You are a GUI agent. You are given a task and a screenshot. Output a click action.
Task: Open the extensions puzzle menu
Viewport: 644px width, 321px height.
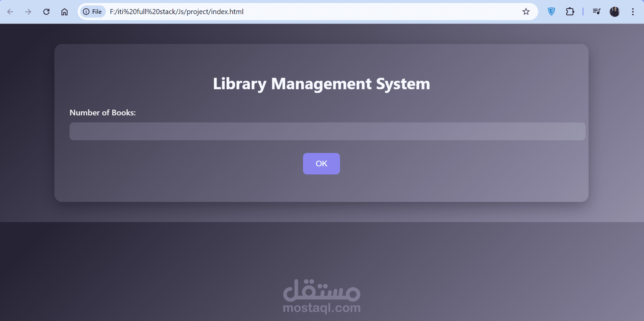[570, 12]
